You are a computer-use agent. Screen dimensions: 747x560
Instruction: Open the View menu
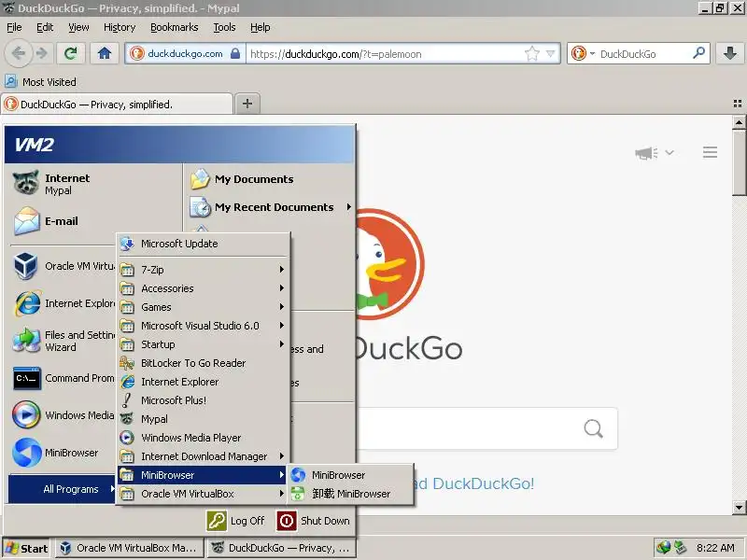78,27
